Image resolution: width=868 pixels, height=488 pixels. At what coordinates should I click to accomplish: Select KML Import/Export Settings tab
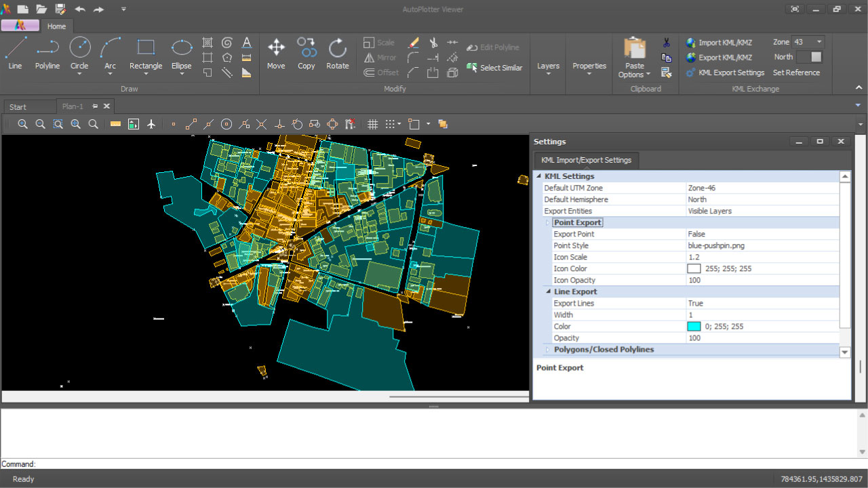point(586,160)
